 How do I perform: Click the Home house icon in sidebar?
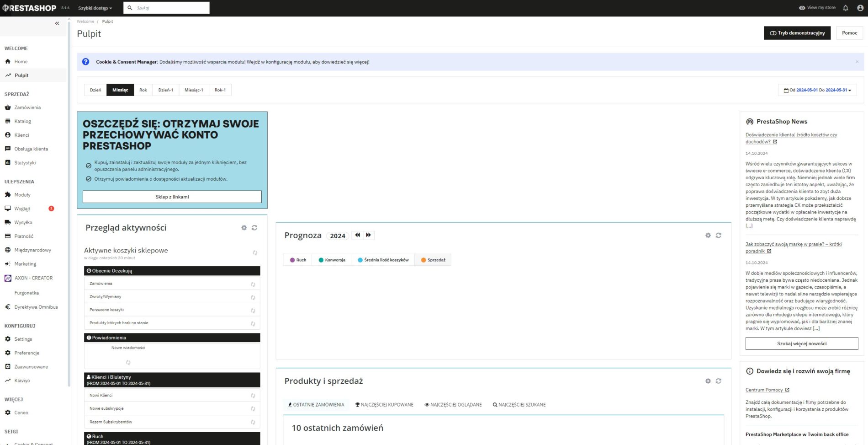click(8, 61)
